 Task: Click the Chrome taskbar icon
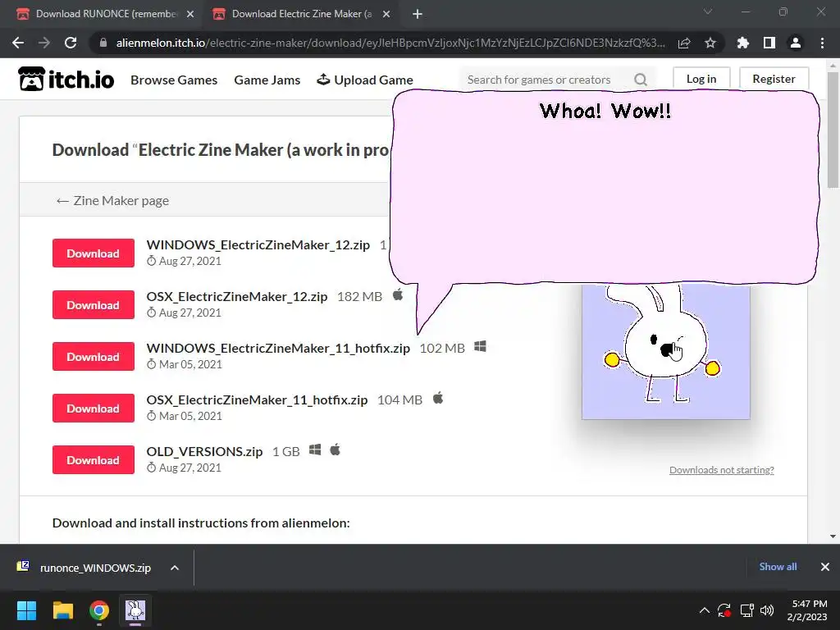99,610
